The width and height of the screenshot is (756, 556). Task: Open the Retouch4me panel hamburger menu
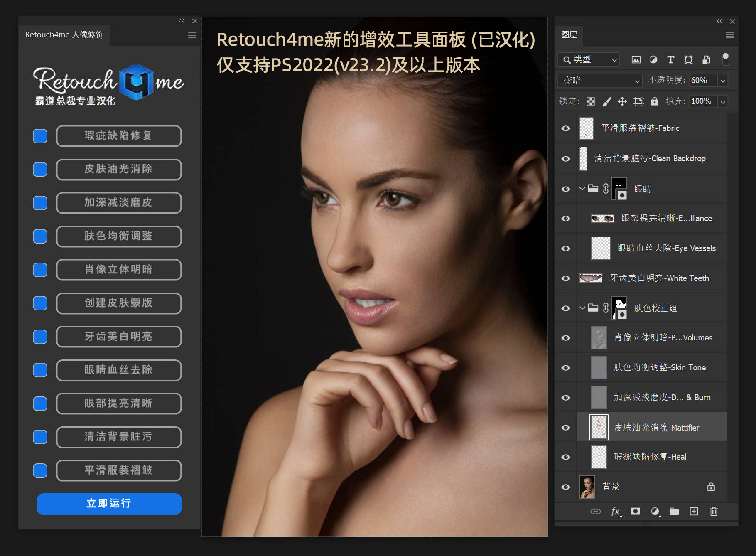192,35
